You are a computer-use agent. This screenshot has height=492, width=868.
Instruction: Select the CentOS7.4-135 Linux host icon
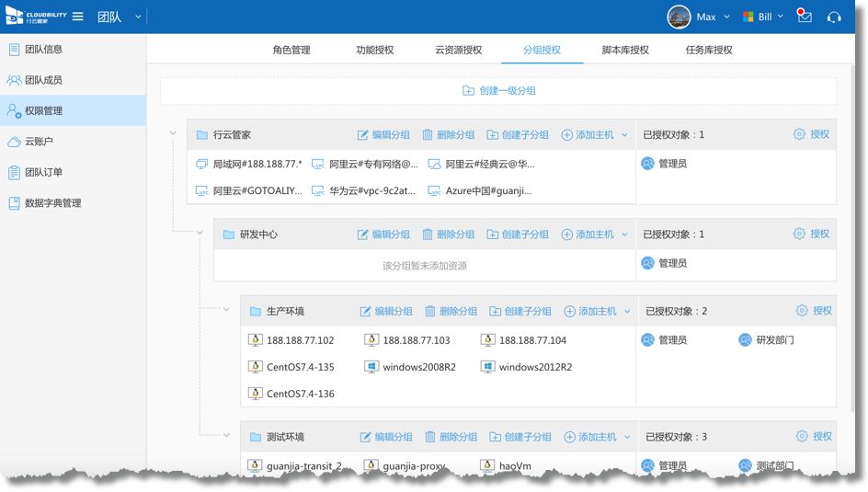point(256,367)
